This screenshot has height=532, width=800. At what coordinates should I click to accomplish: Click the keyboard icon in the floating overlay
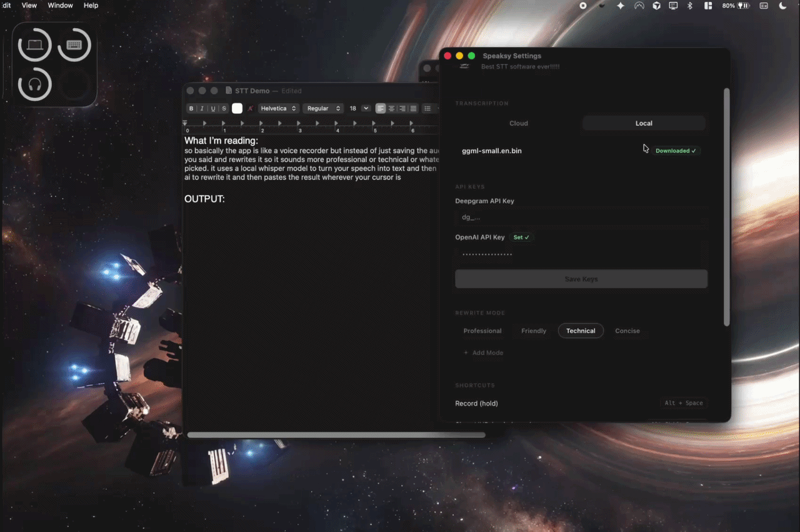[74, 44]
